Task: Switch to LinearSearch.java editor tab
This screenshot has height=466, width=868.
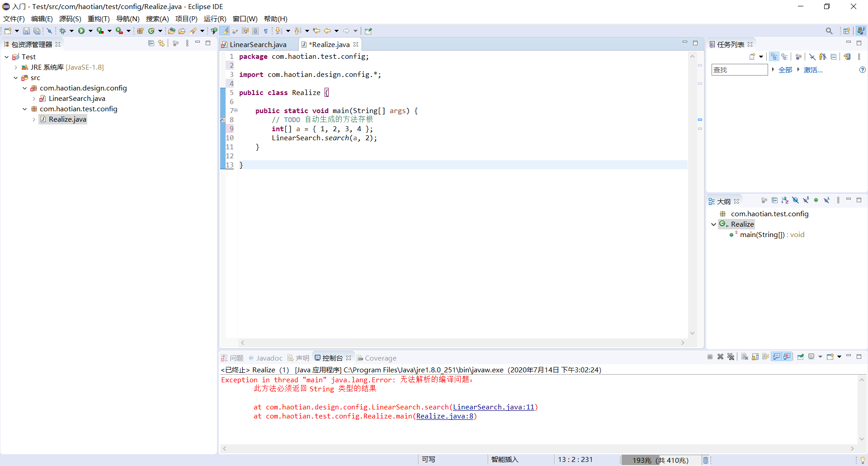Action: tap(258, 44)
